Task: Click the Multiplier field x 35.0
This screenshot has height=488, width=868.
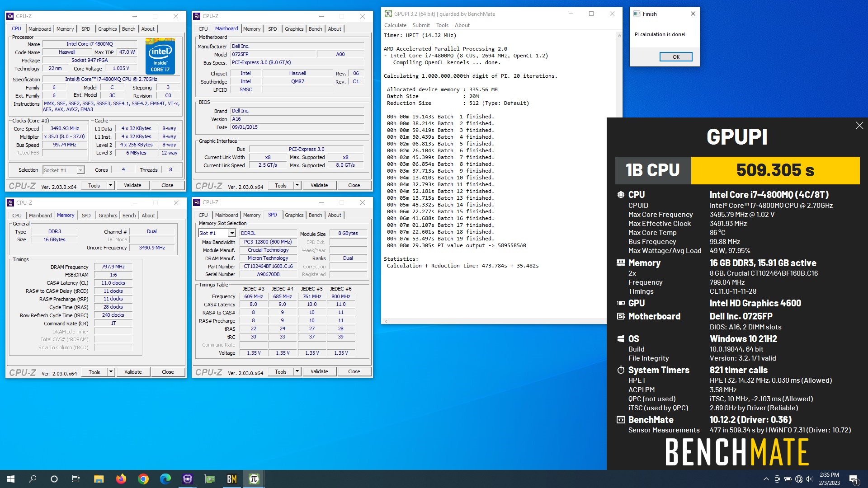Action: pos(65,136)
